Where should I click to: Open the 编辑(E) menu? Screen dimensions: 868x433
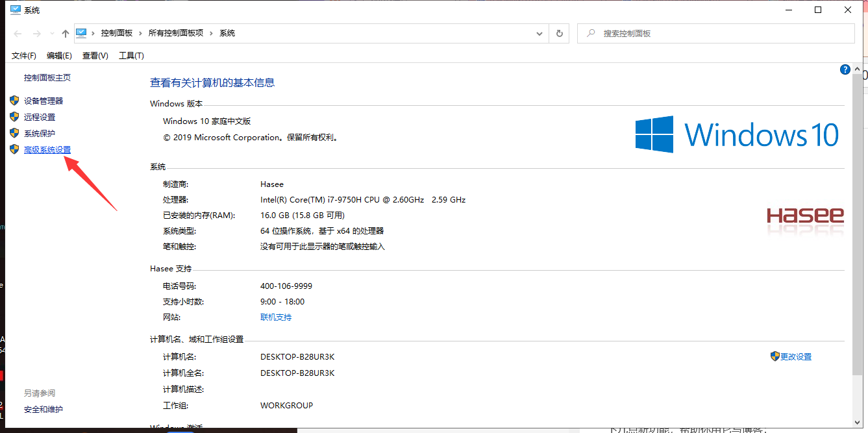click(x=59, y=56)
